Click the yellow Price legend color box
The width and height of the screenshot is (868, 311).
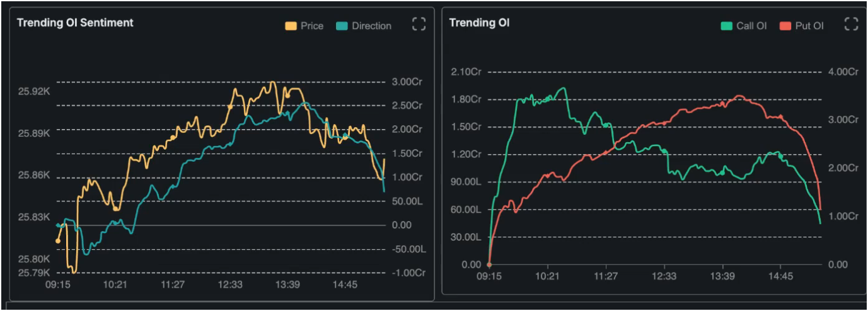click(x=291, y=26)
